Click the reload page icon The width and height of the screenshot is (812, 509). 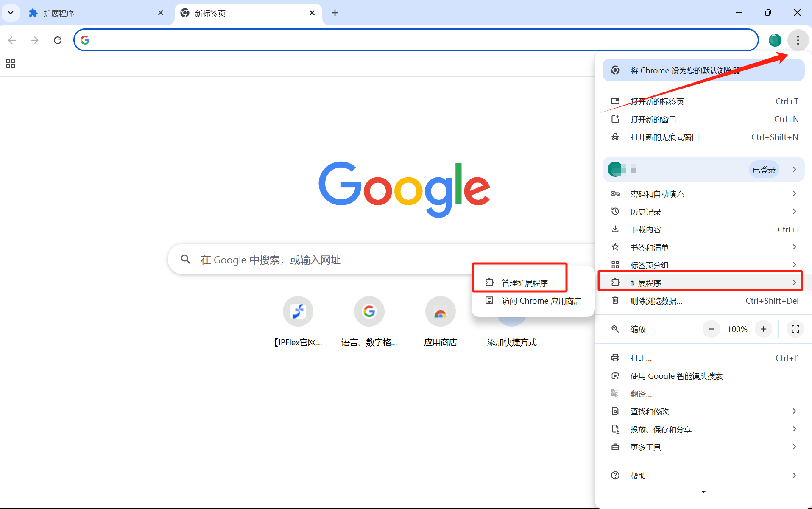(58, 40)
